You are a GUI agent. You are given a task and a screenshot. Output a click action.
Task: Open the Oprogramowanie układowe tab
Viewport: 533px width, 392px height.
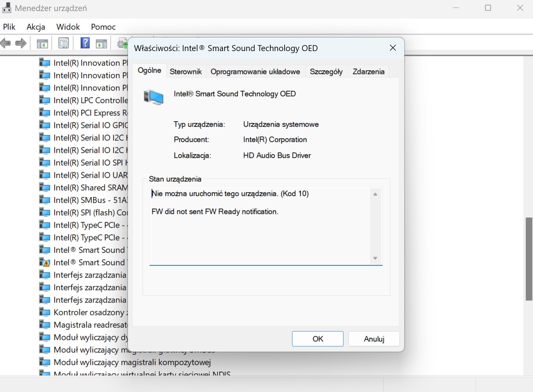(255, 72)
